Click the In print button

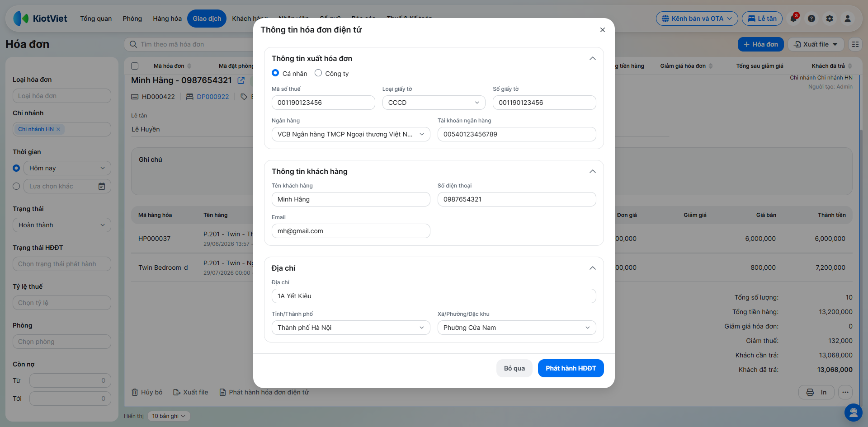816,392
